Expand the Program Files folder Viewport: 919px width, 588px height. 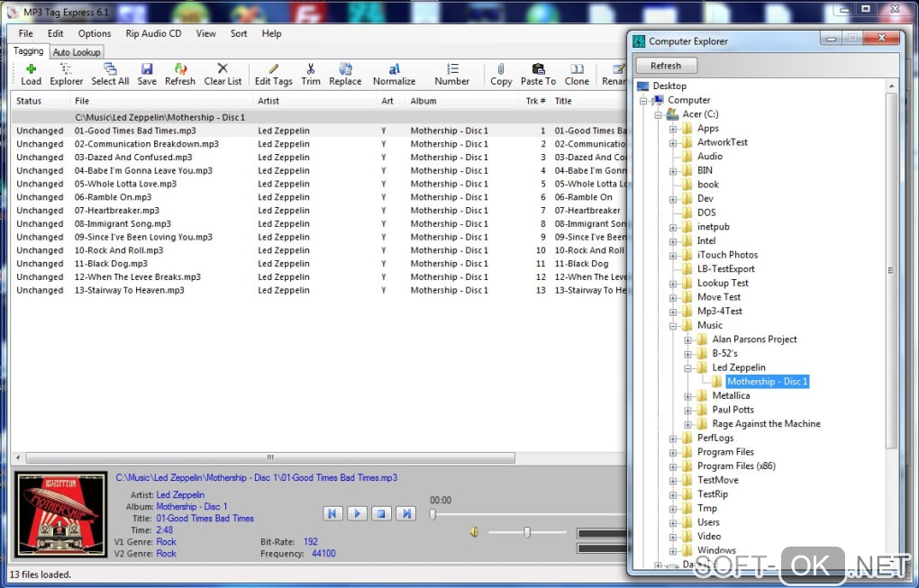click(674, 452)
